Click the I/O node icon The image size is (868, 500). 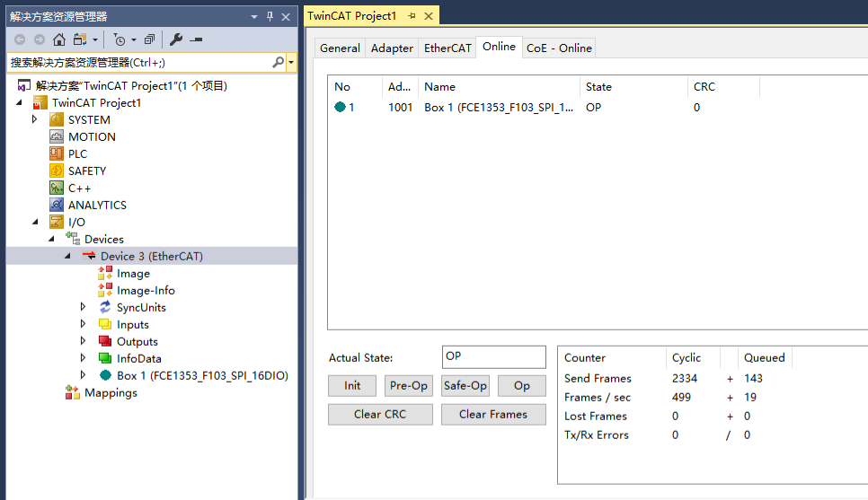pos(57,222)
